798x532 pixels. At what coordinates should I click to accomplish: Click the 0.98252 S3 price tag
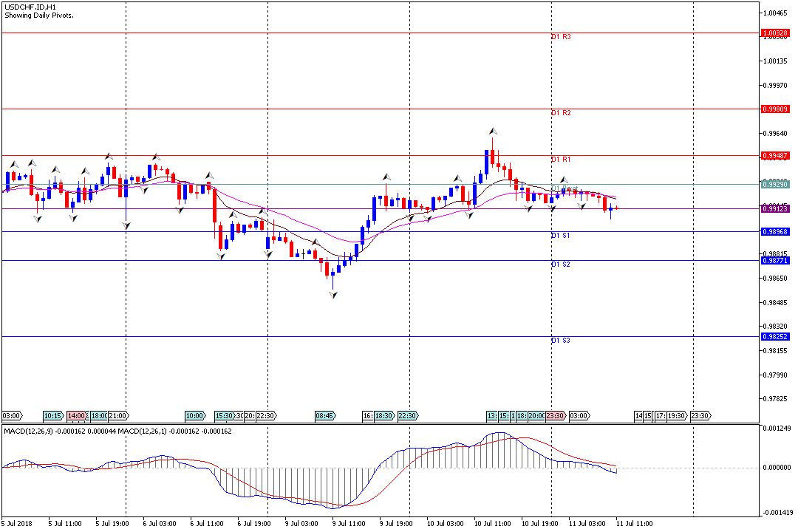click(775, 336)
